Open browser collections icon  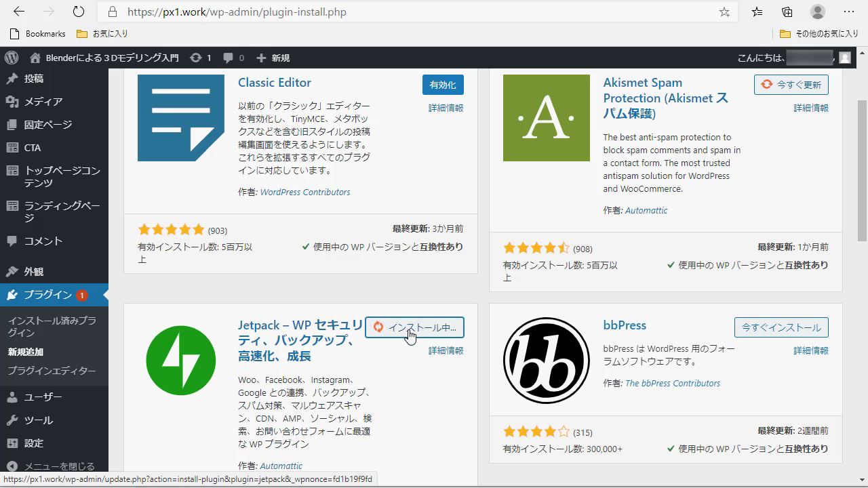[x=787, y=12]
